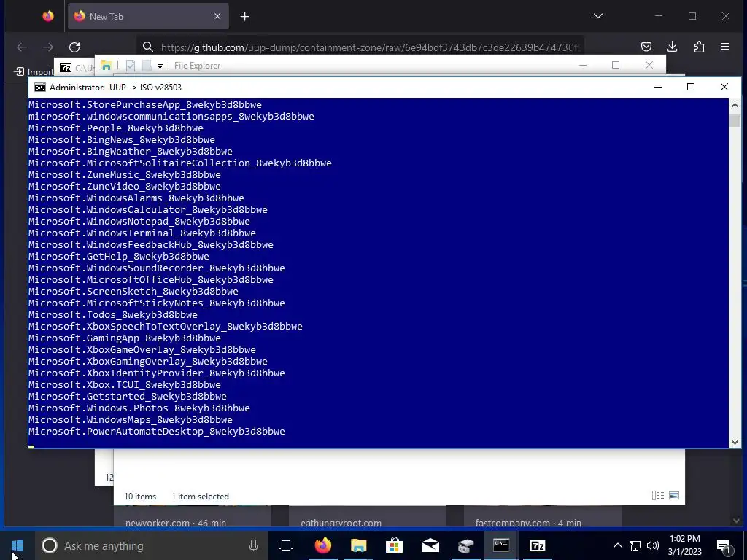Switch File Explorer to large icons view
This screenshot has height=560, width=747.
point(674,496)
